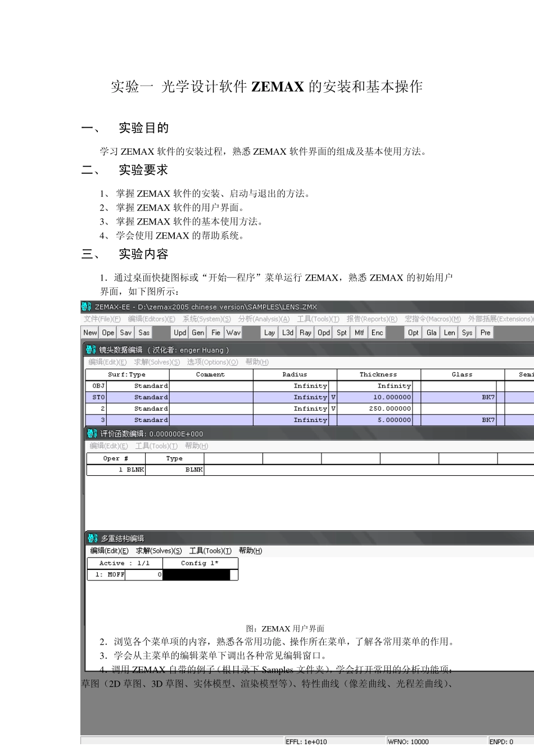
Task: Click the 1 BLNK operand row
Action: [x=116, y=470]
